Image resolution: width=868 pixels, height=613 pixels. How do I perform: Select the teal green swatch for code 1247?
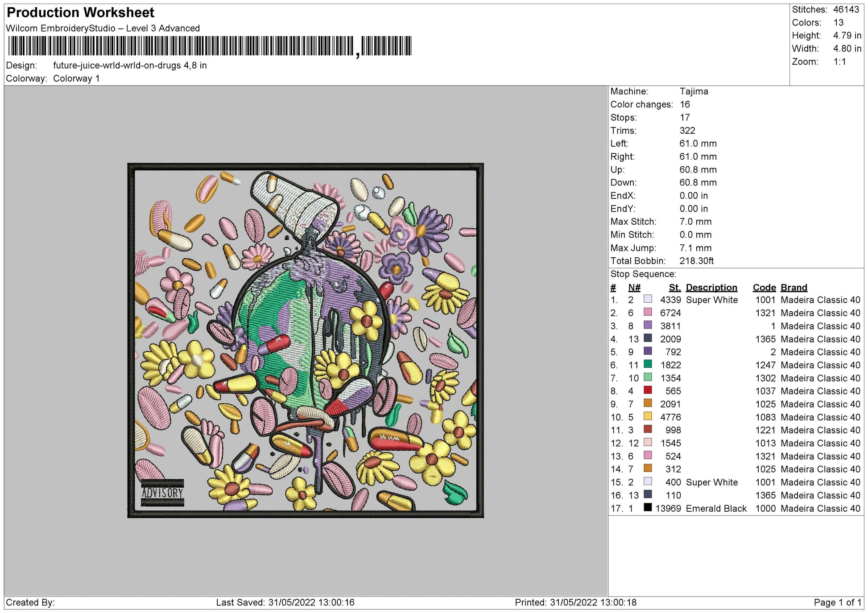tap(649, 365)
